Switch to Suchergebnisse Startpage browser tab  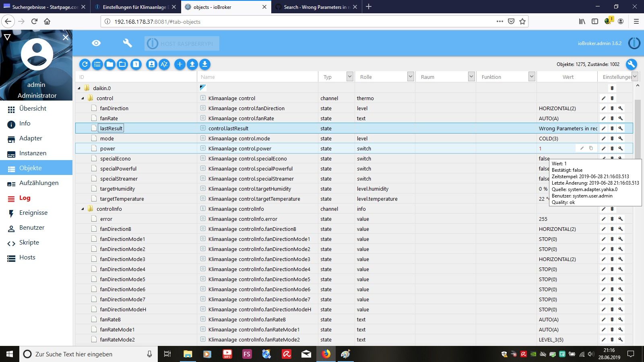[45, 7]
